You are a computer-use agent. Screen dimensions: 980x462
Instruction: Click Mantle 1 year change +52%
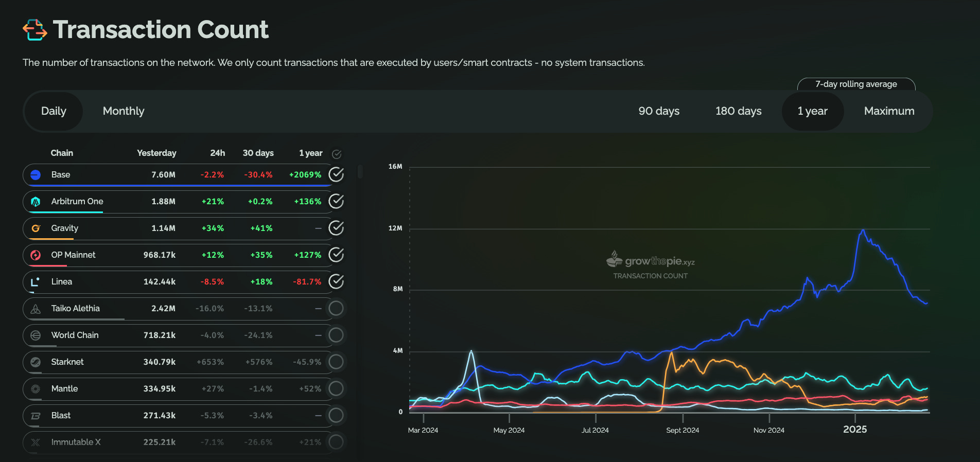coord(310,389)
